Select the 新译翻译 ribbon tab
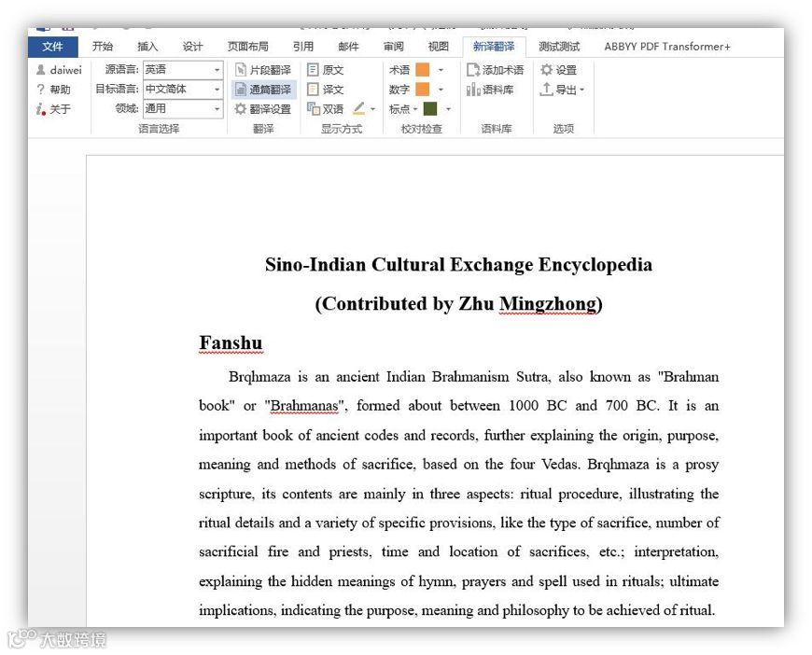The width and height of the screenshot is (812, 655). point(494,47)
